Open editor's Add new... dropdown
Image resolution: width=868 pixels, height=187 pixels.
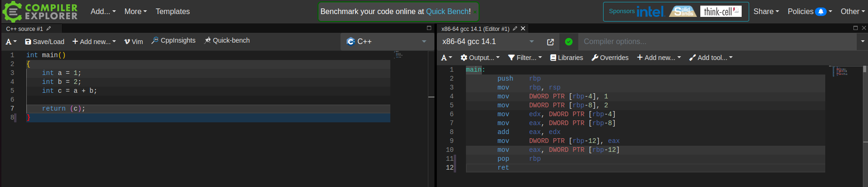pyautogui.click(x=94, y=42)
